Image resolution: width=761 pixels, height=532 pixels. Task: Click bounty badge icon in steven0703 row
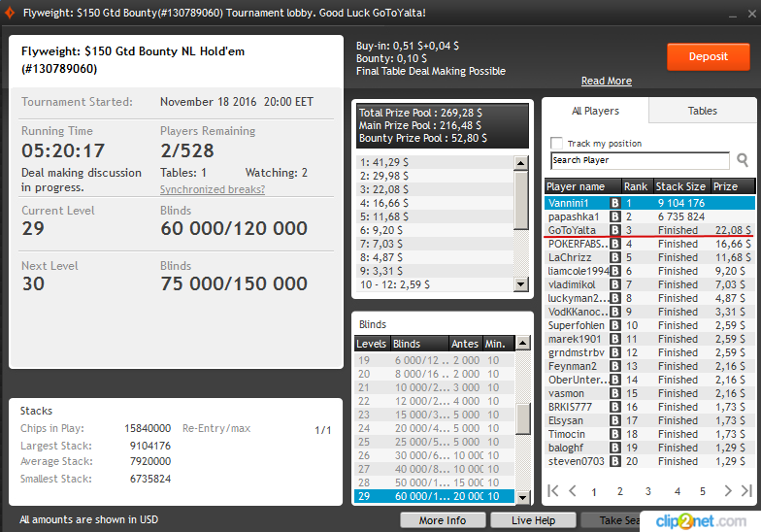(x=615, y=461)
